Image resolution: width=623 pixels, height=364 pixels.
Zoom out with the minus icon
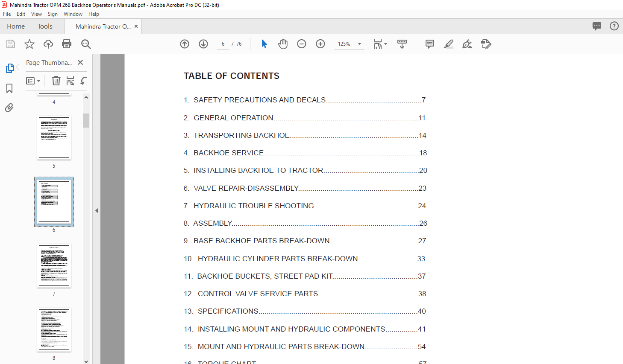pyautogui.click(x=302, y=44)
